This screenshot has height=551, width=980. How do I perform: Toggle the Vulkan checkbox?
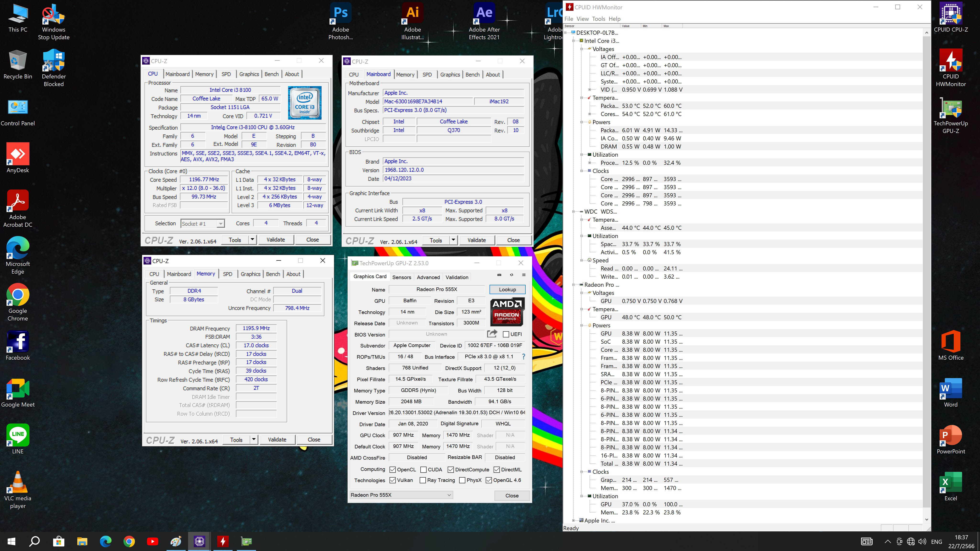click(393, 480)
